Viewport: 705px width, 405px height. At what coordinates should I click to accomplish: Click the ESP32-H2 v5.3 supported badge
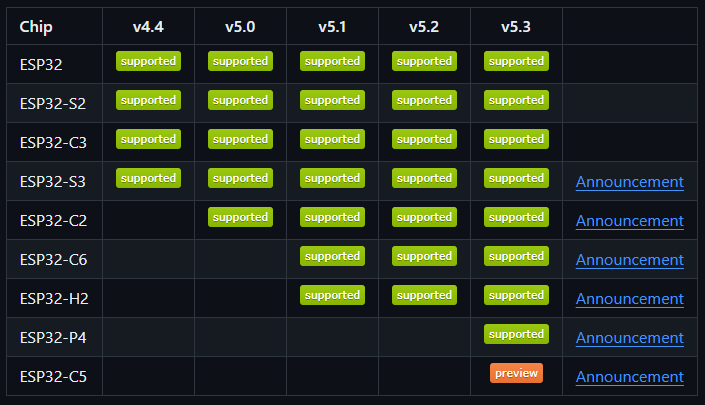pos(516,295)
